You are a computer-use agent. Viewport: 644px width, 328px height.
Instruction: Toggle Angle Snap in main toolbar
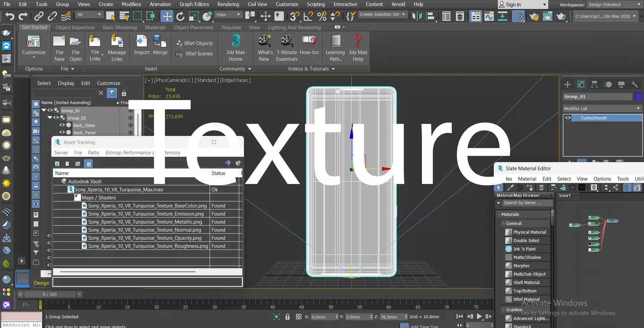click(308, 16)
